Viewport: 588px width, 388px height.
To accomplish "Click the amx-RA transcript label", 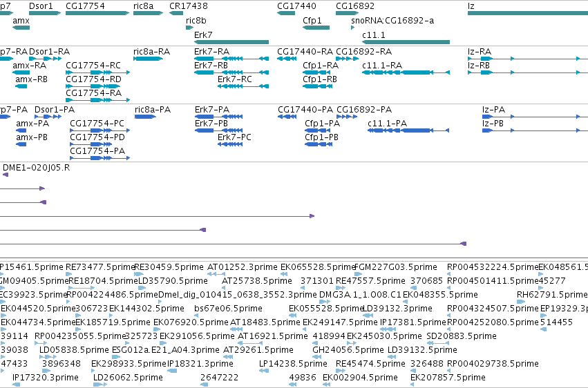I will tap(29, 66).
